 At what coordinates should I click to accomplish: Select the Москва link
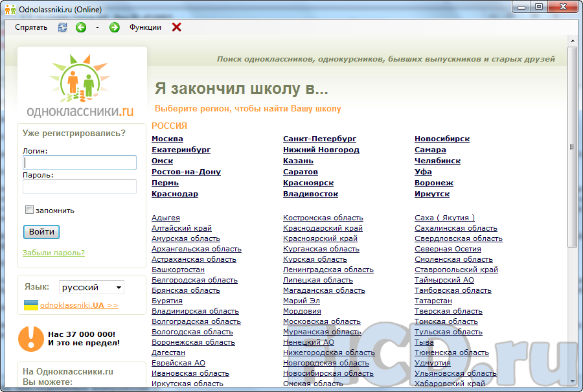[x=167, y=139]
